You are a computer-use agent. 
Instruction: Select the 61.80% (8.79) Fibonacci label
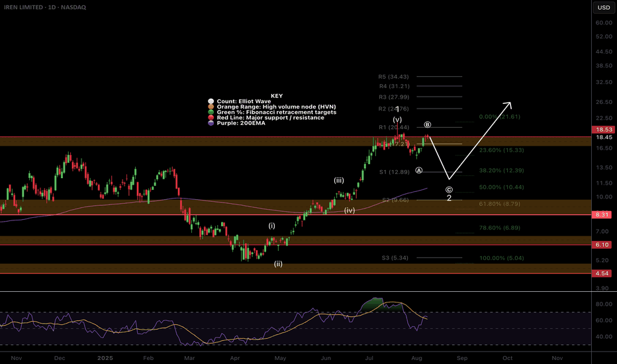click(499, 204)
